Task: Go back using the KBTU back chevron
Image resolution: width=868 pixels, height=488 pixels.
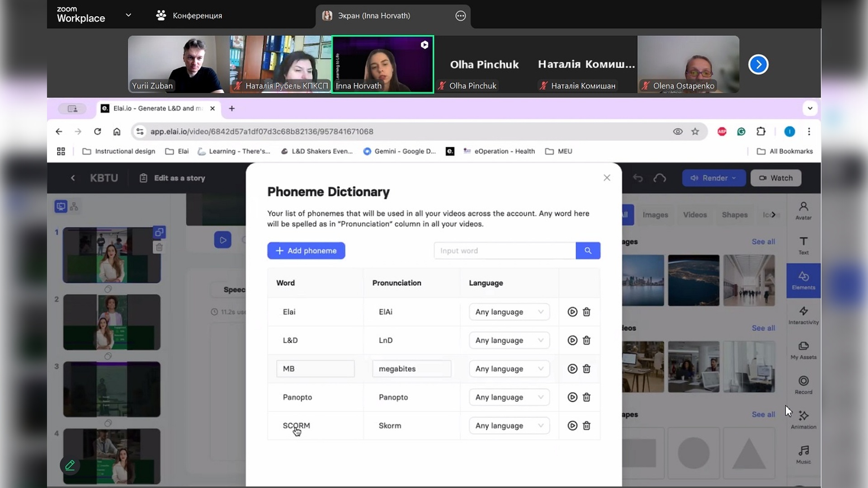Action: (x=73, y=178)
